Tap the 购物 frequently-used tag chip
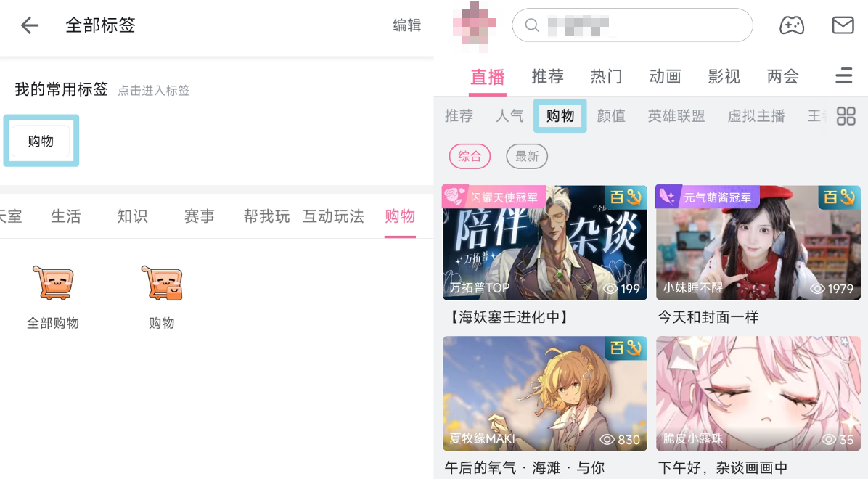 (41, 142)
